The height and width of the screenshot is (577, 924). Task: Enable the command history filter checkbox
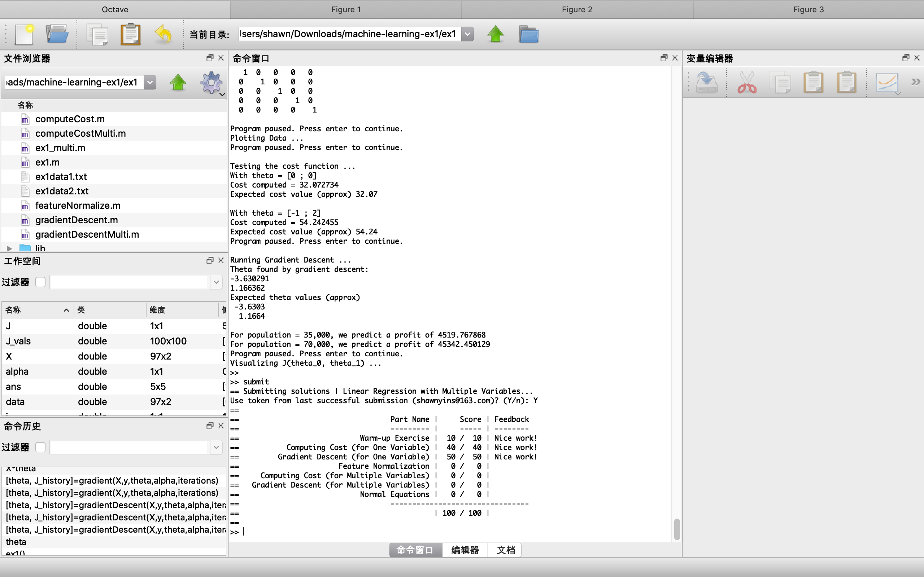pos(40,447)
